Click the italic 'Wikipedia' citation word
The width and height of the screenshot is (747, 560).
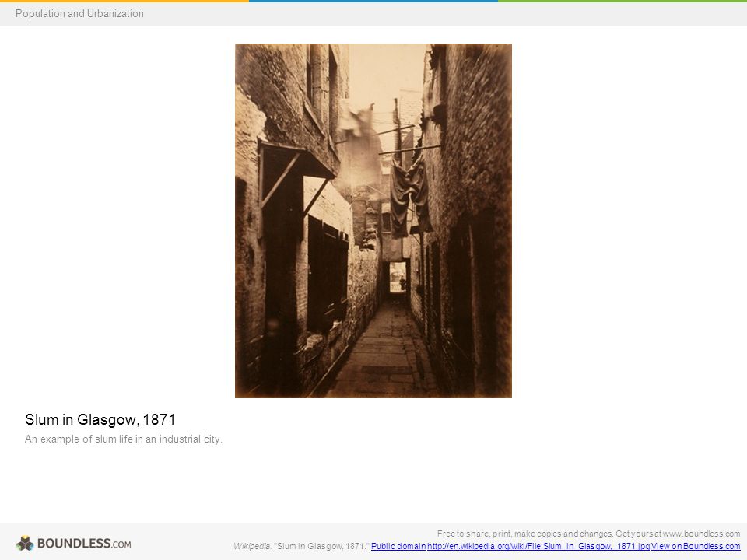pyautogui.click(x=252, y=546)
